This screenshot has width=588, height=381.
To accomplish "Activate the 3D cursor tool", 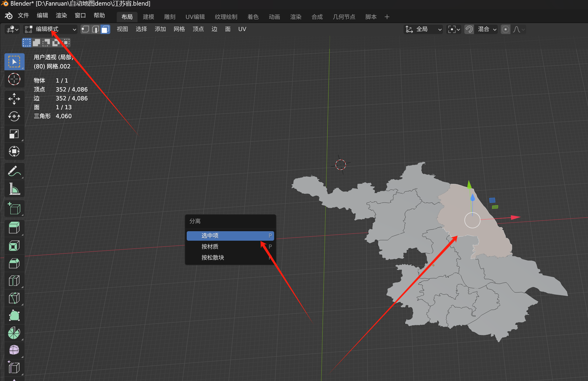I will click(14, 79).
